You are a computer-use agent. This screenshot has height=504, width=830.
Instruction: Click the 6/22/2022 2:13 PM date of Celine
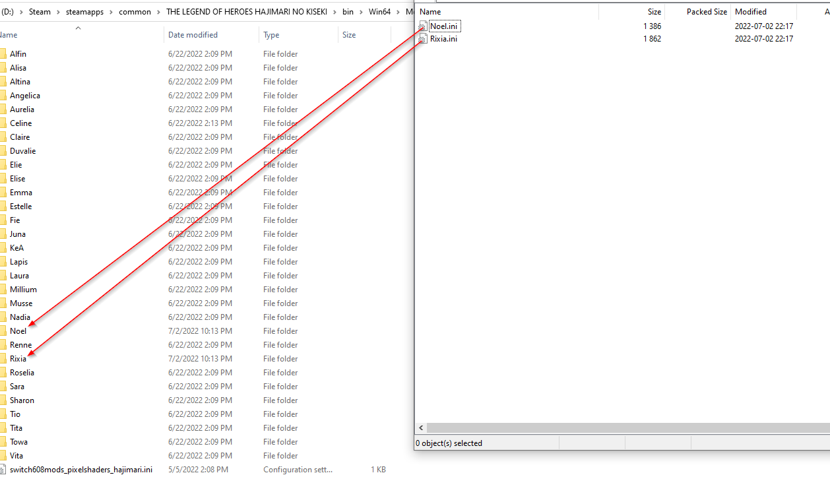[x=200, y=123]
